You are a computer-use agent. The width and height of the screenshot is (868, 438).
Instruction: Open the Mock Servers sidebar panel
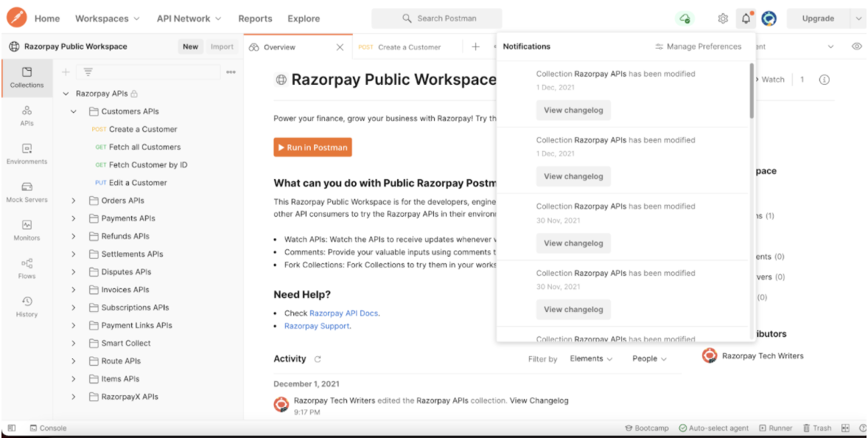click(27, 192)
